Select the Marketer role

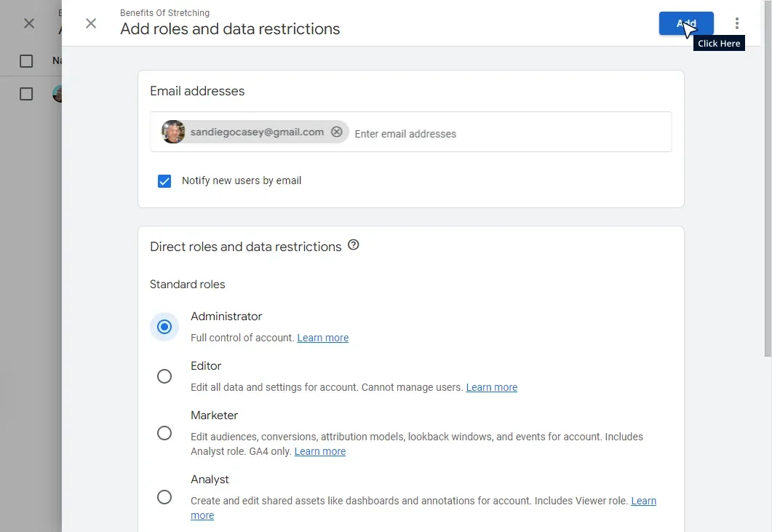[164, 432]
